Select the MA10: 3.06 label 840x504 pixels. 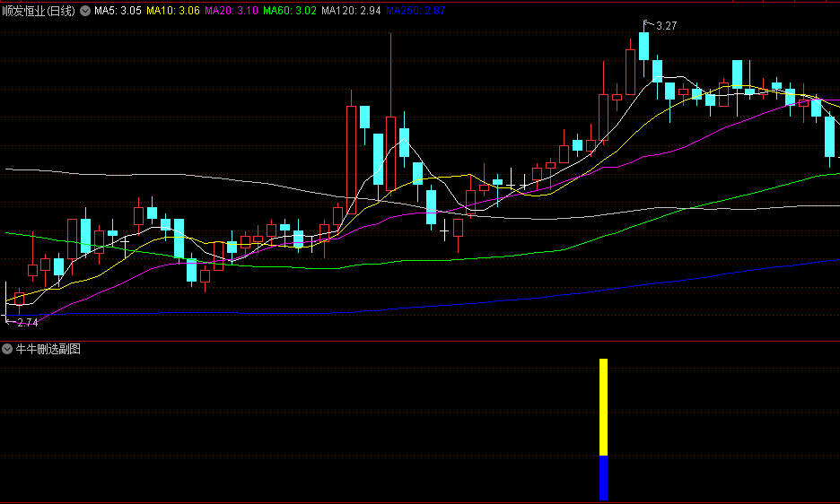(x=173, y=11)
